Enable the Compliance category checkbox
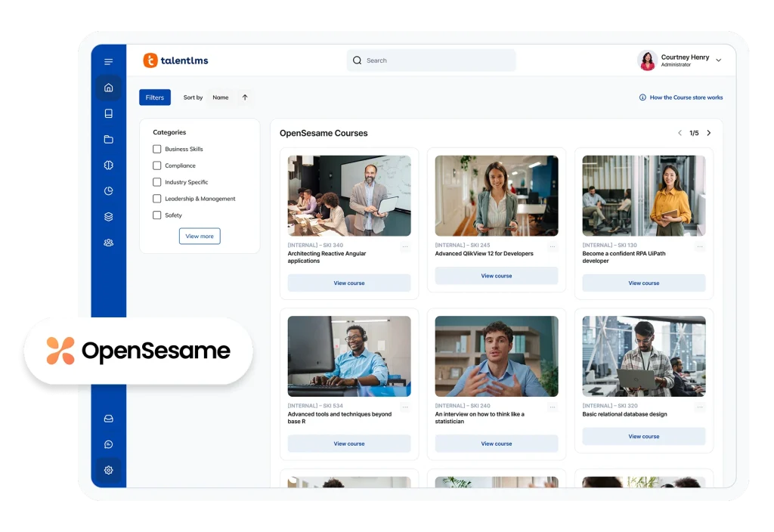The image size is (774, 532). pos(157,165)
